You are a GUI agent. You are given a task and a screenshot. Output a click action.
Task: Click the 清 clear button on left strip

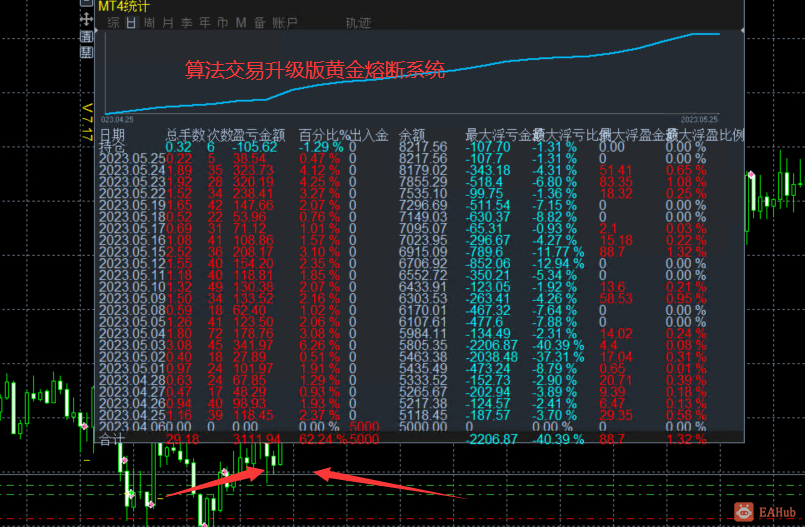coord(86,36)
